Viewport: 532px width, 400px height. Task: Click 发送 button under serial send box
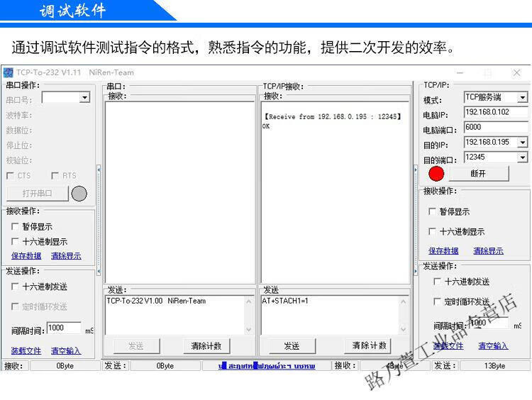(x=136, y=346)
